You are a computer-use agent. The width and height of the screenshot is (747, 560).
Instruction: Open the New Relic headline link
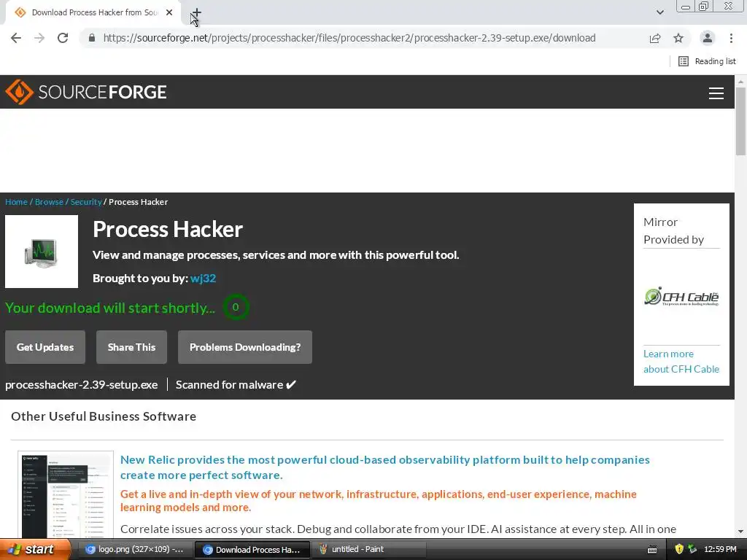click(385, 467)
